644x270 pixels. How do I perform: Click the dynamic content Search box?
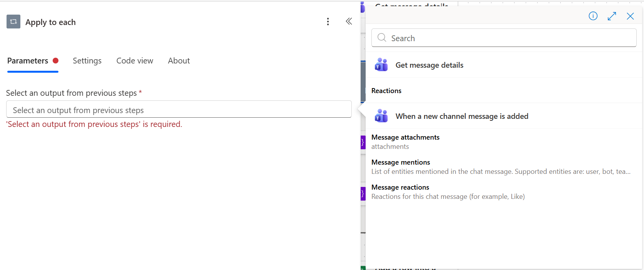[x=504, y=38]
